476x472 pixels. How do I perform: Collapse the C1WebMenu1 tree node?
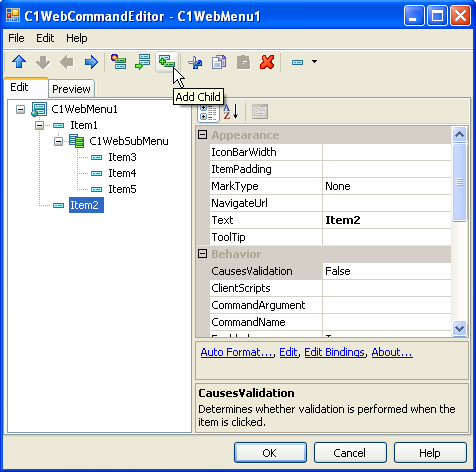(20, 109)
